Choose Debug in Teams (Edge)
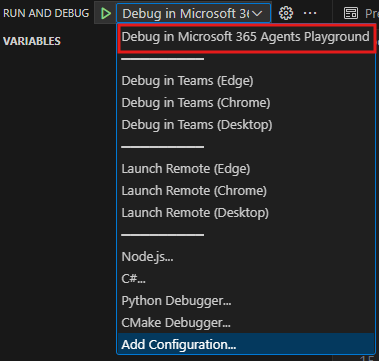Image resolution: width=379 pixels, height=361 pixels. coord(246,81)
